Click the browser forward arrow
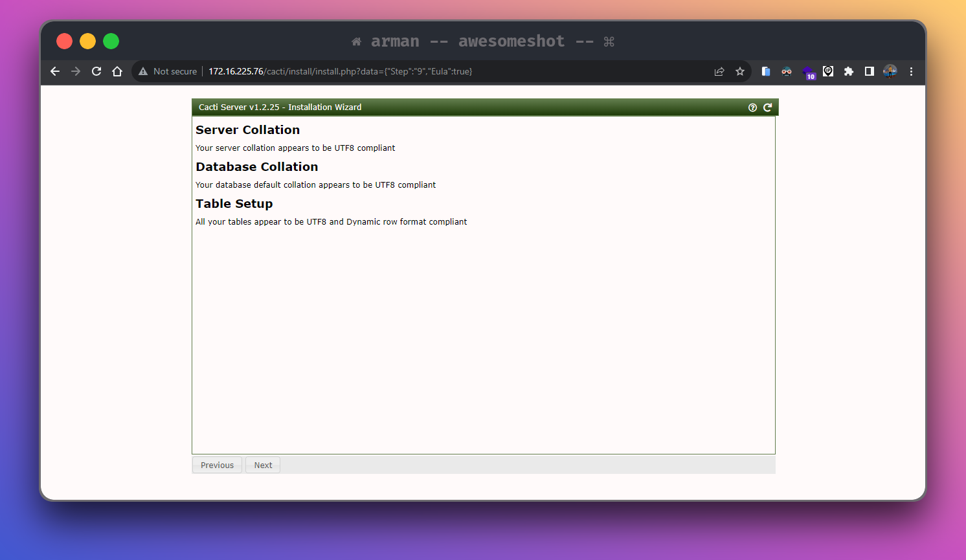The width and height of the screenshot is (966, 560). click(76, 71)
